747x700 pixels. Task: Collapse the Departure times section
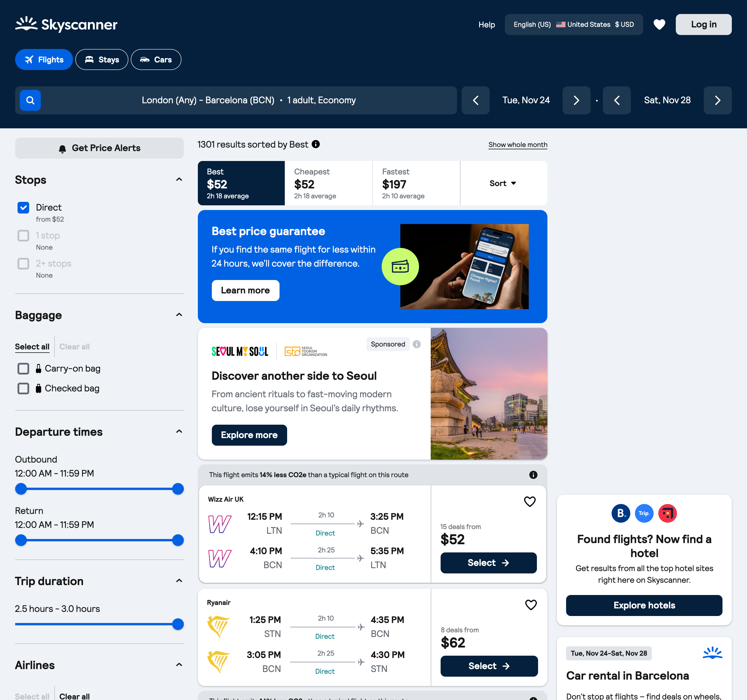point(179,431)
